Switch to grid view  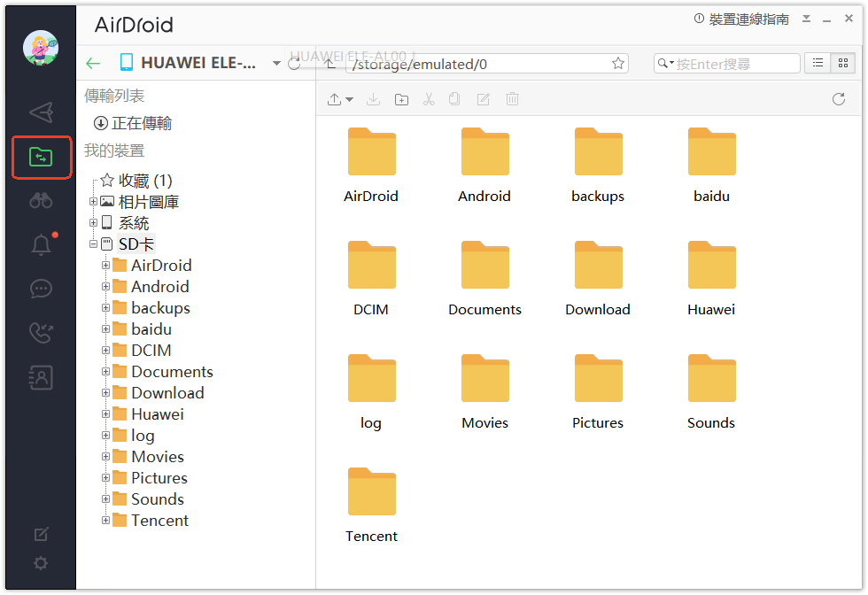(843, 63)
